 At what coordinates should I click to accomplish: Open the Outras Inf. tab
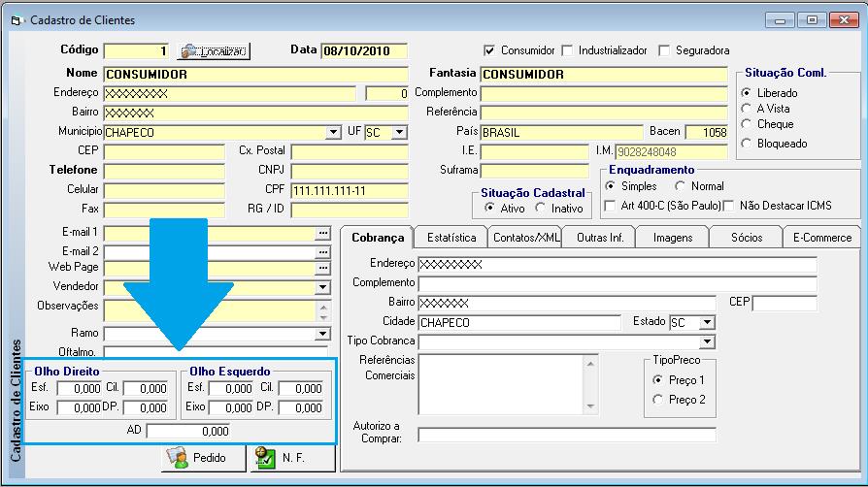tap(599, 238)
